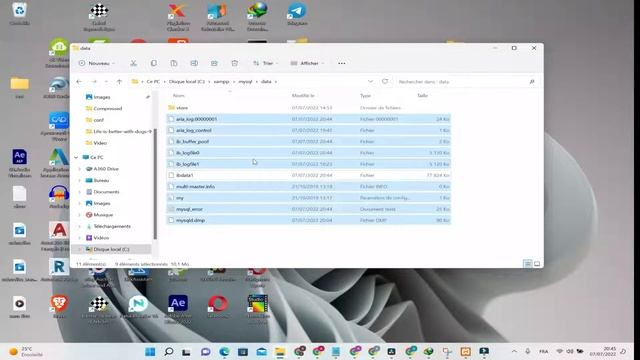
Task: Navigate to Disque local (C:) breadcrumb
Action: tap(187, 82)
